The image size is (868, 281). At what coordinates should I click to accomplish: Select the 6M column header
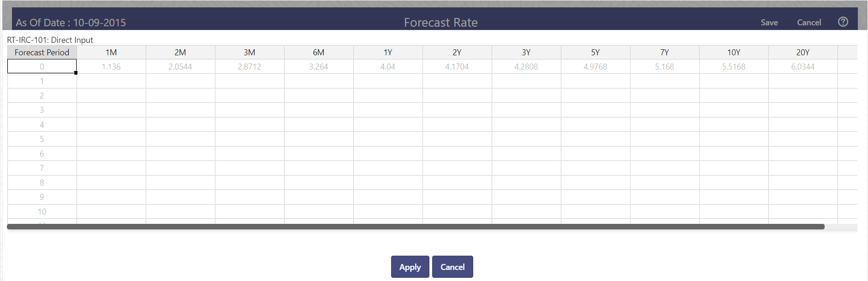click(x=319, y=52)
